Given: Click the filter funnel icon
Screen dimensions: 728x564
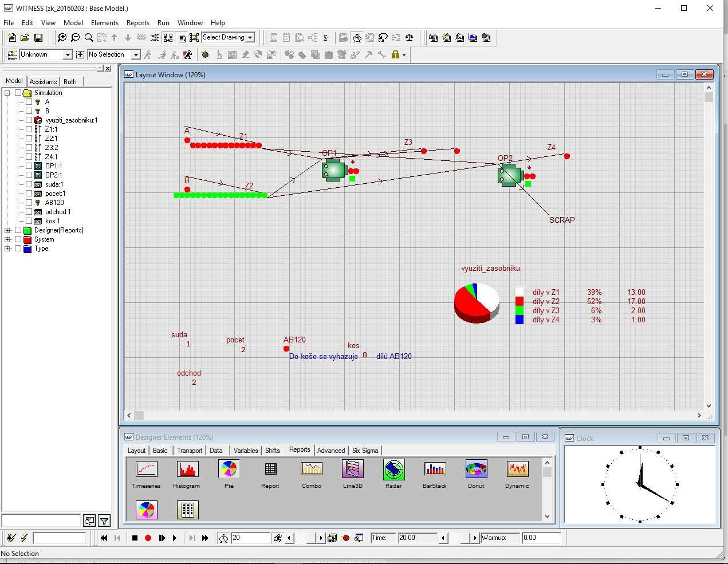Looking at the screenshot, I should pyautogui.click(x=104, y=520).
